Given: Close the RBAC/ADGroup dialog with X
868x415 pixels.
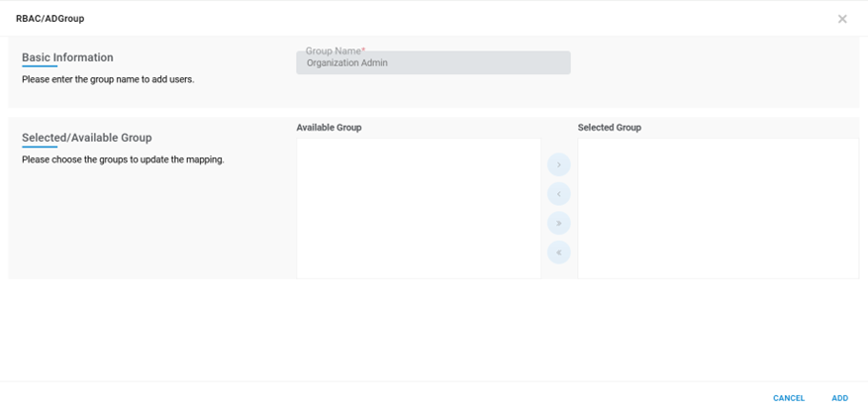Looking at the screenshot, I should 842,19.
